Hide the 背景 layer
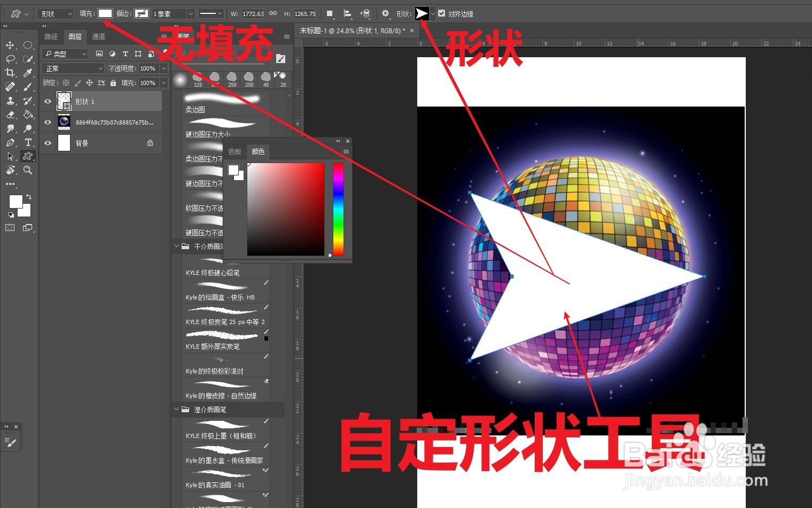The width and height of the screenshot is (812, 508). tap(48, 143)
